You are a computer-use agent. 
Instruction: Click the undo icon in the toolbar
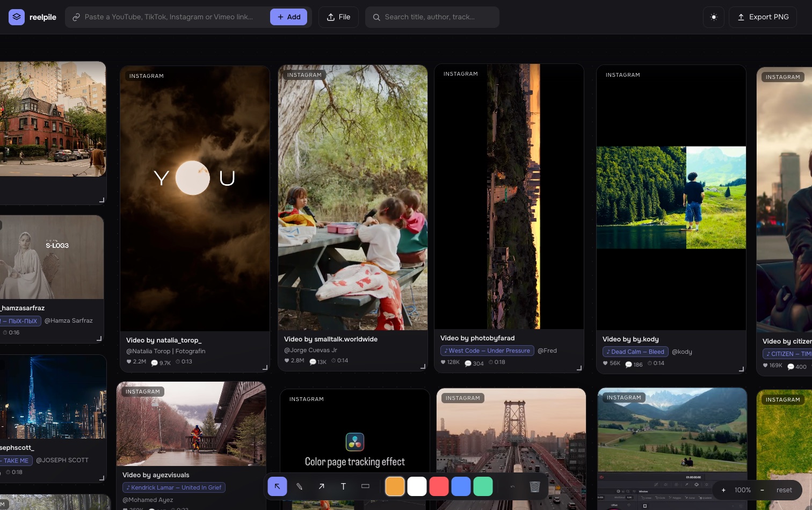[x=512, y=486]
